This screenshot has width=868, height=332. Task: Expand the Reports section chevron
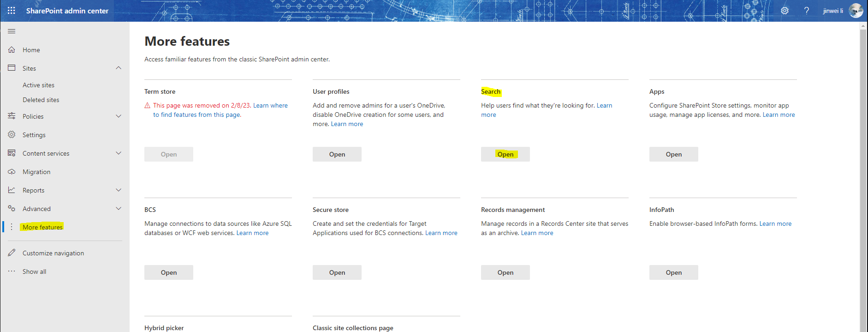(119, 190)
